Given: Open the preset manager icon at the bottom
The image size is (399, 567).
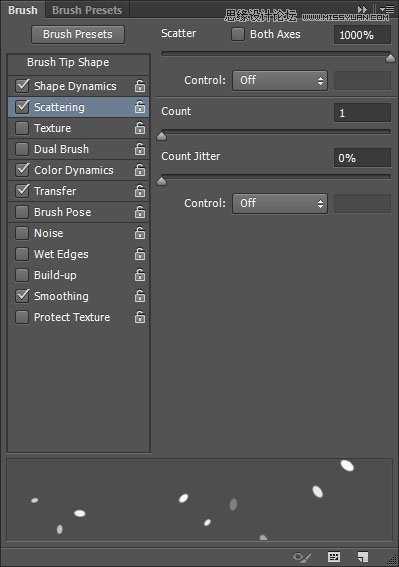Looking at the screenshot, I should tap(334, 557).
